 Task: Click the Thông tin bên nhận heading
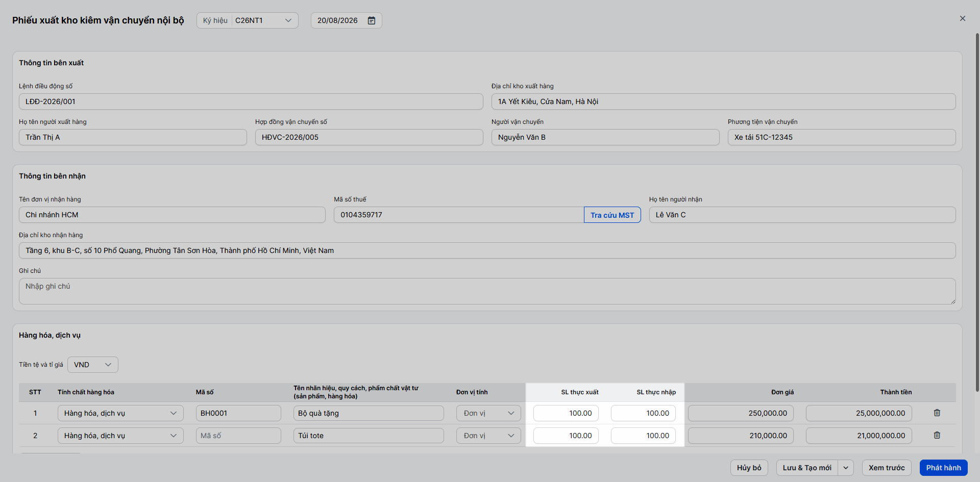point(52,176)
